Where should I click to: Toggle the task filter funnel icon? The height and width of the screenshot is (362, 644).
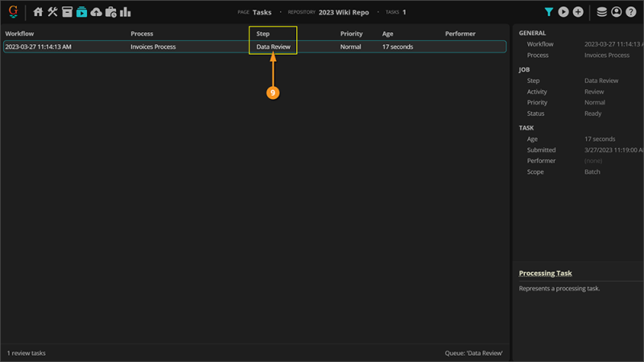pyautogui.click(x=549, y=12)
